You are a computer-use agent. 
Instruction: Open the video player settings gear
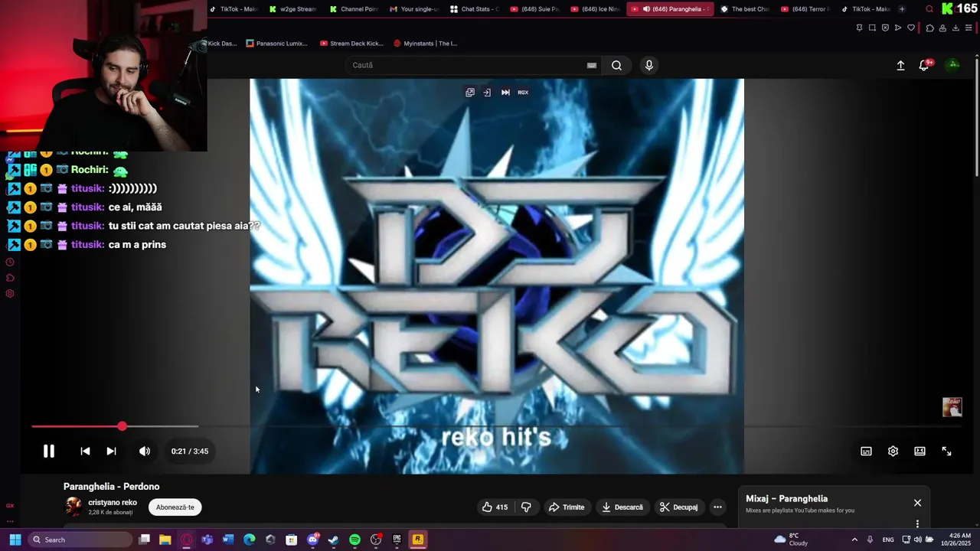tap(893, 452)
